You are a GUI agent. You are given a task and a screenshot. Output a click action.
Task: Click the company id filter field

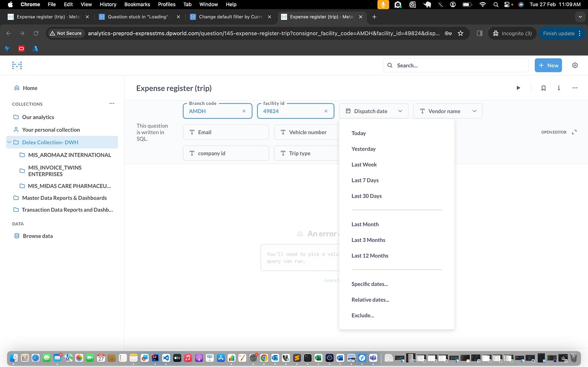pos(226,153)
